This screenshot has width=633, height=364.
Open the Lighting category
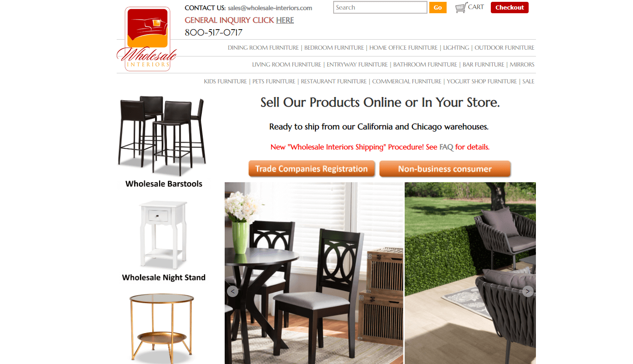[456, 48]
